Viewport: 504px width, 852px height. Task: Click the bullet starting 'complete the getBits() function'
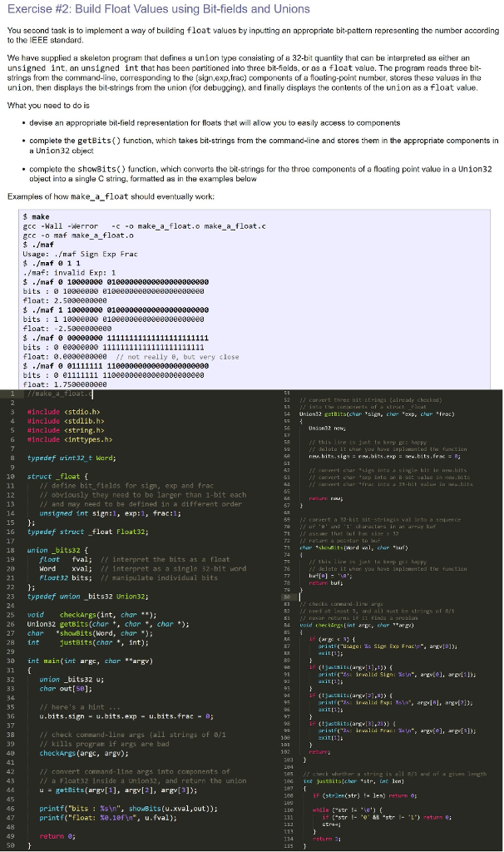[264, 145]
